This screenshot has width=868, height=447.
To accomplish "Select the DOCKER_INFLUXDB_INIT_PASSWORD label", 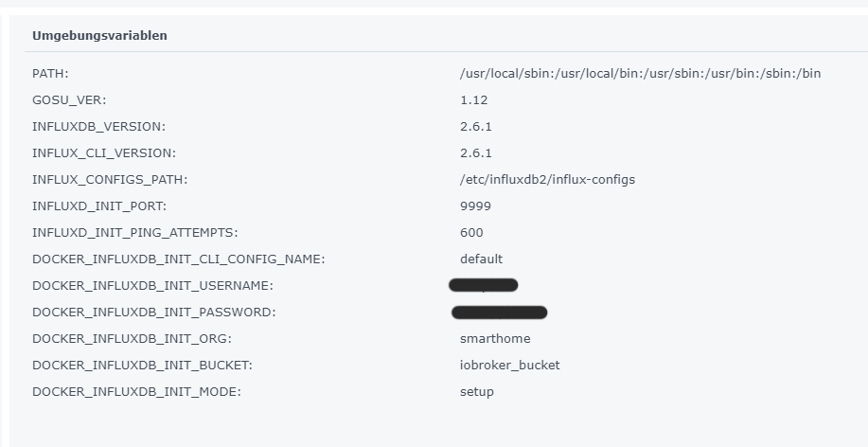I will (154, 313).
